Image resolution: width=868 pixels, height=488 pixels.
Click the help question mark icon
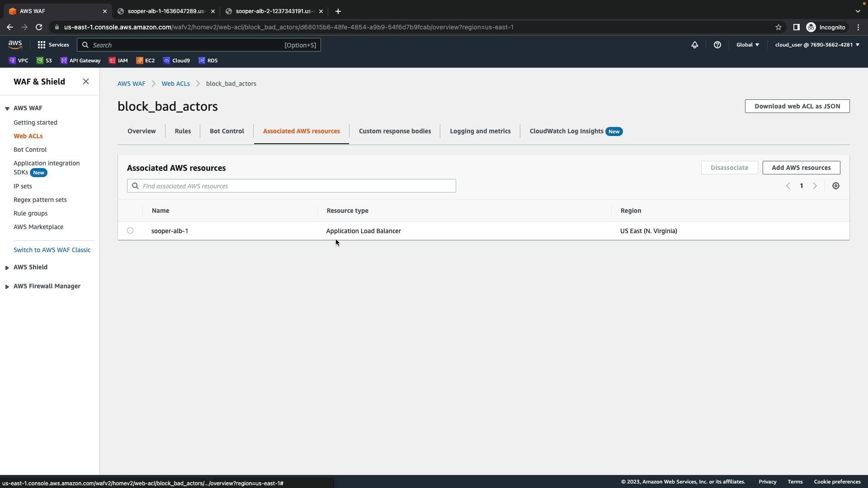click(717, 45)
